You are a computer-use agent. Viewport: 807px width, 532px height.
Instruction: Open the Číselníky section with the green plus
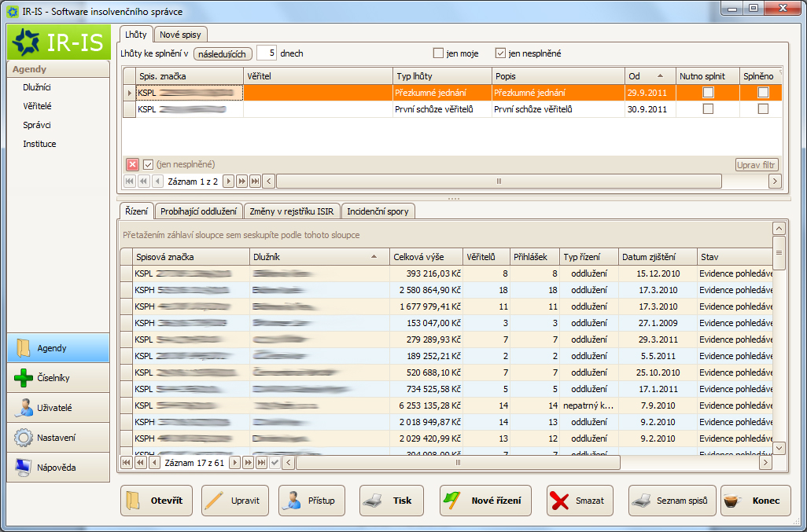pyautogui.click(x=58, y=378)
